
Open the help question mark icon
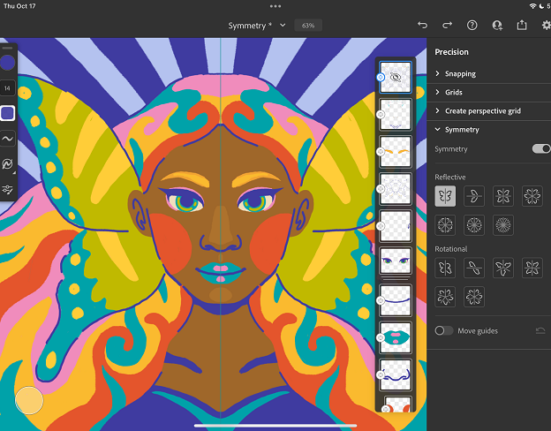(472, 25)
